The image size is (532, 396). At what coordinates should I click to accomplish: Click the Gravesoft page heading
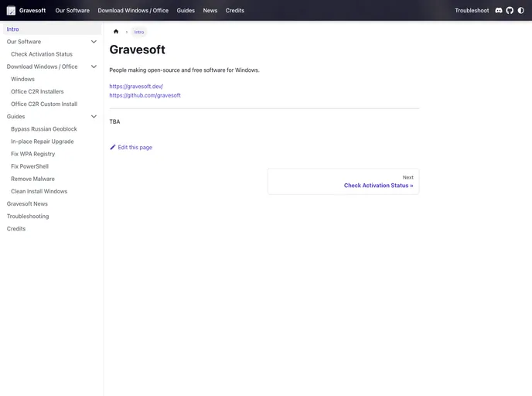coord(137,49)
